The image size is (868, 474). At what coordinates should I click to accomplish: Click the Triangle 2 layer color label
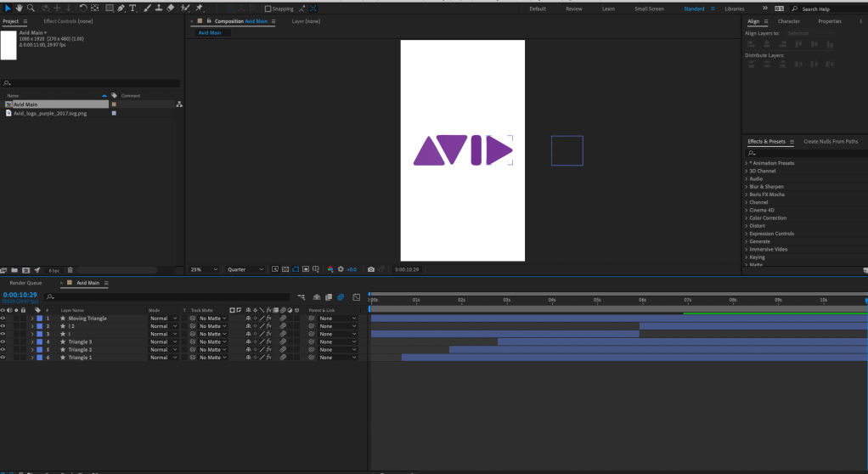click(x=39, y=350)
